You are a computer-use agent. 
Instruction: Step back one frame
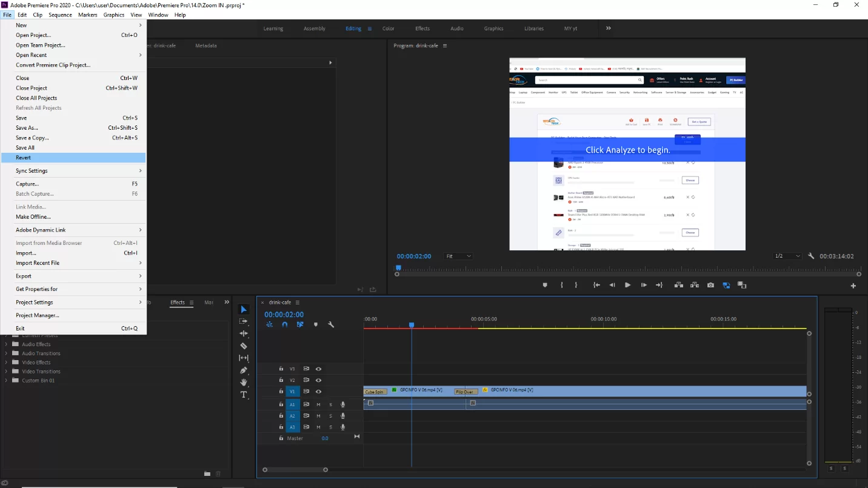[612, 285]
